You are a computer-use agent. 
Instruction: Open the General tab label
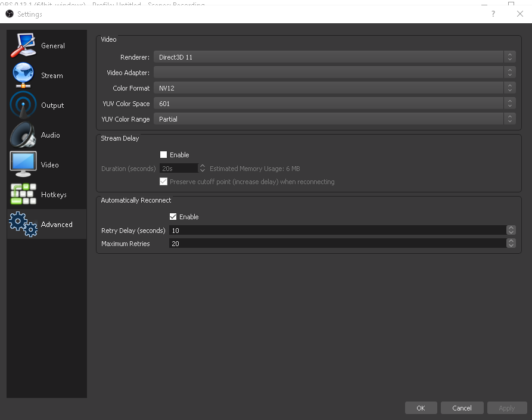53,46
